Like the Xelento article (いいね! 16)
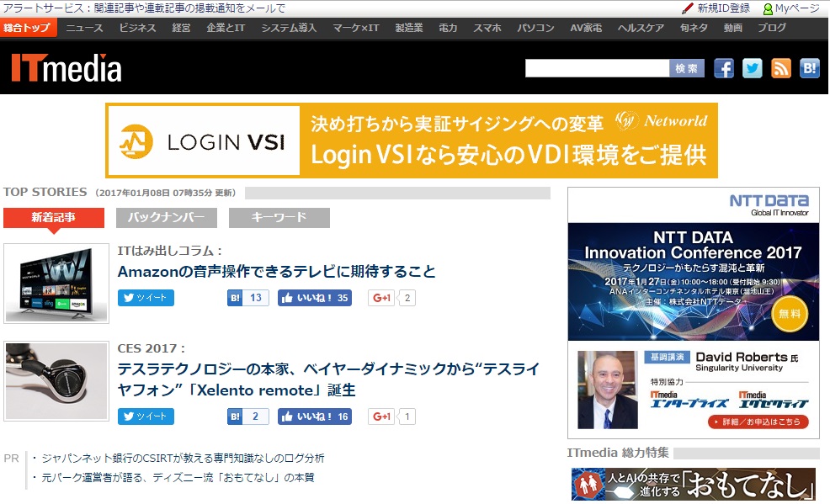This screenshot has width=830, height=504. point(315,416)
